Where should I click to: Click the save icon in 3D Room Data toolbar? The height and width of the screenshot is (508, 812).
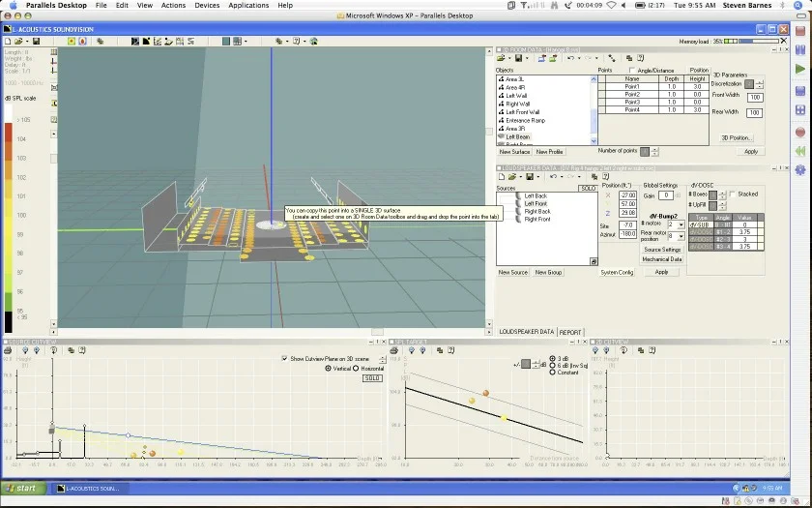click(518, 58)
